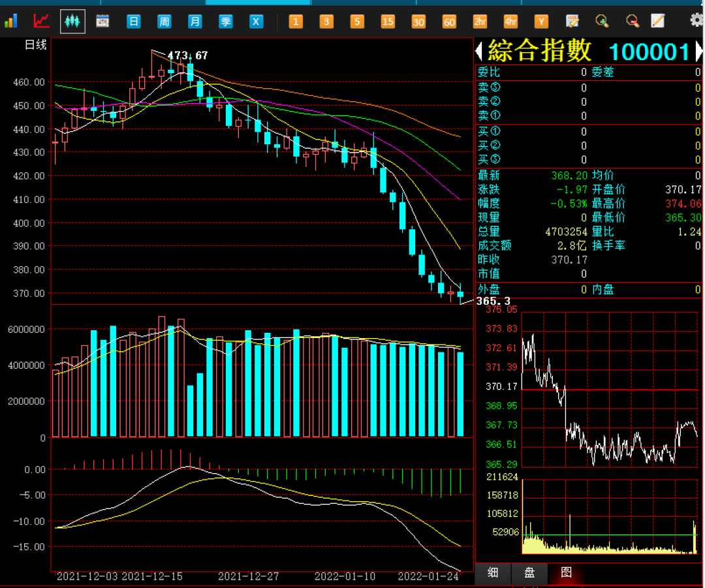Select the 5-minute interval button

(357, 21)
